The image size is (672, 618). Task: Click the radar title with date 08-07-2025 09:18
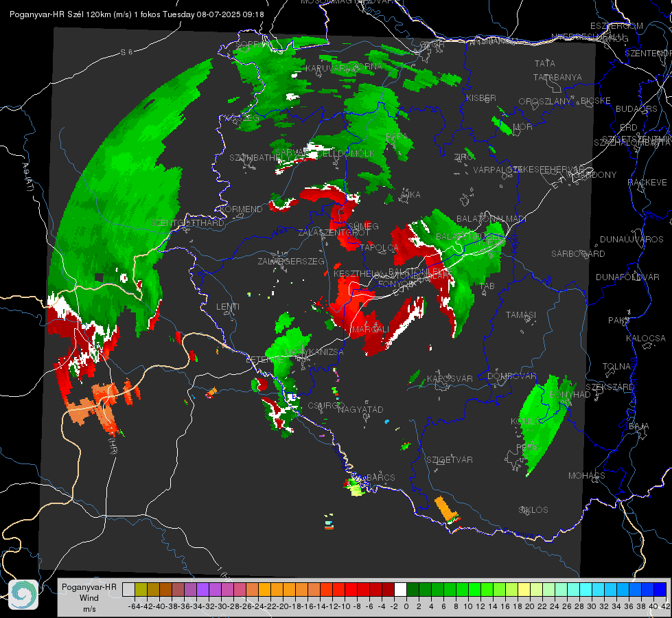(x=137, y=14)
